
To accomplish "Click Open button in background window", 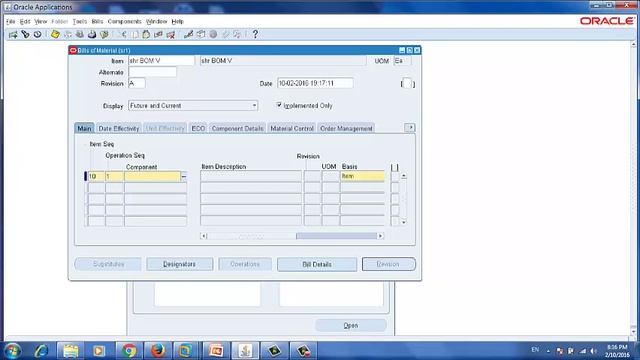I will [351, 325].
